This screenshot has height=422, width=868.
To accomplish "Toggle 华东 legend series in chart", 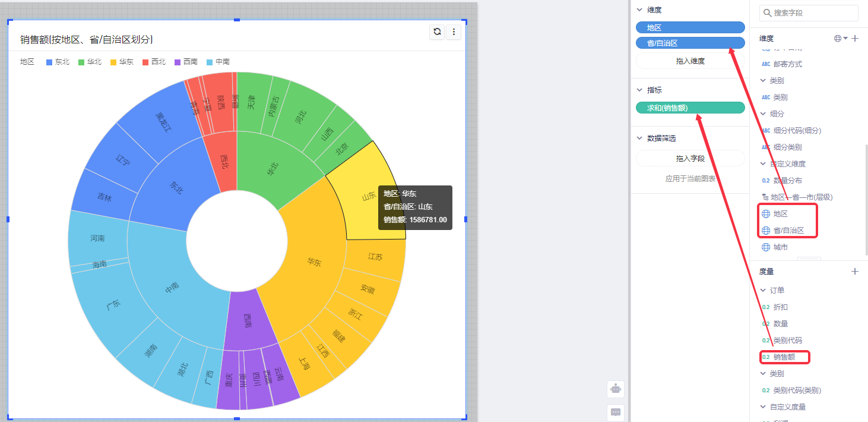I will tap(122, 62).
